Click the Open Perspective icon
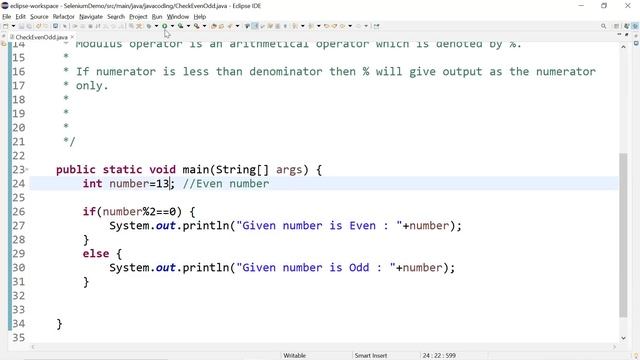 point(617,26)
